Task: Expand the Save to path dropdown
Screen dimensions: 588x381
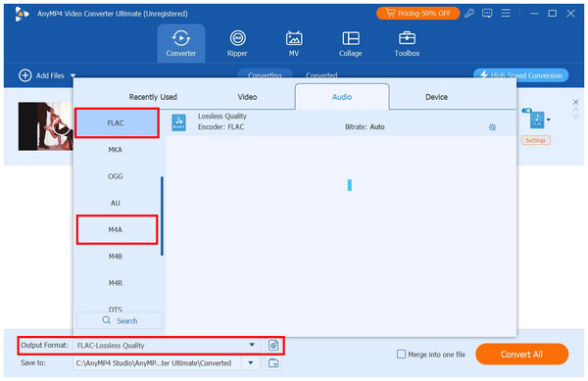Action: tap(251, 363)
